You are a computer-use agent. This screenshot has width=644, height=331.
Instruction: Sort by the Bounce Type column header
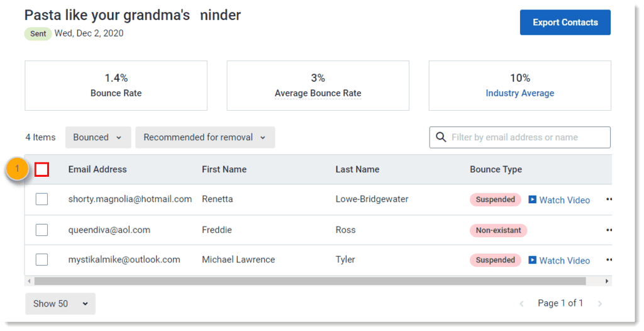[x=496, y=169]
